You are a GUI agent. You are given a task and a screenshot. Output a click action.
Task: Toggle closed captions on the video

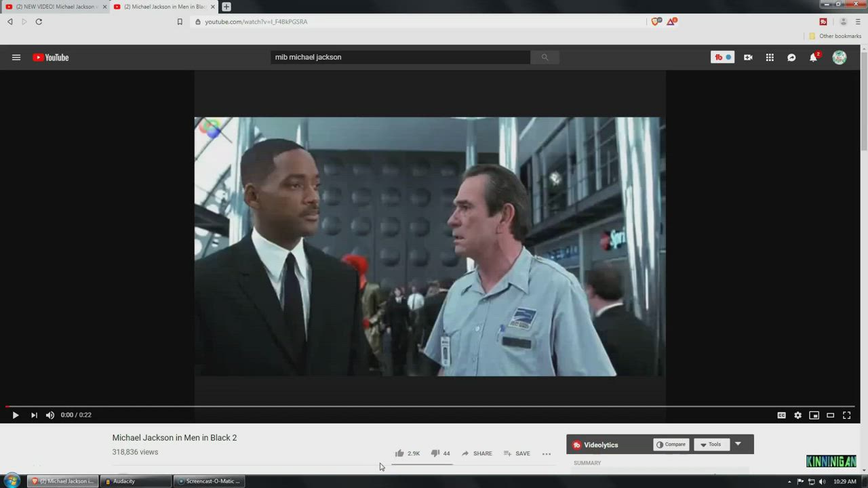click(x=781, y=415)
